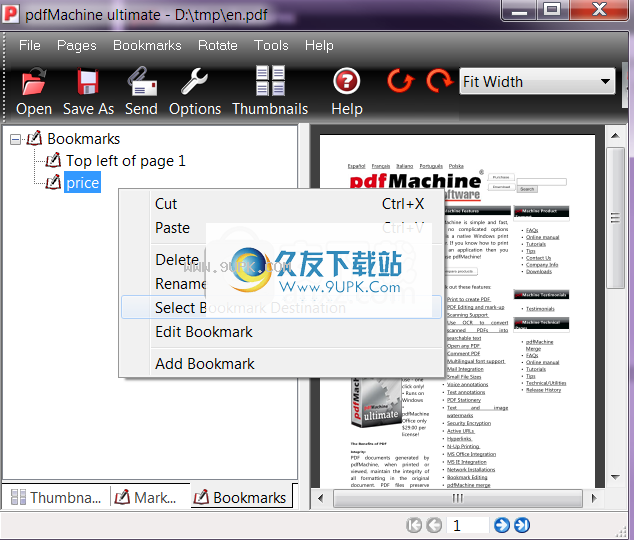Switch to the Bookmarks side panel tab
The image size is (639, 540).
[241, 497]
